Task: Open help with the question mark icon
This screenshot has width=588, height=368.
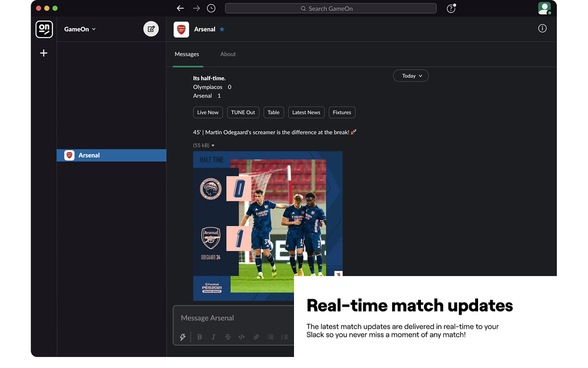Action: [x=451, y=8]
